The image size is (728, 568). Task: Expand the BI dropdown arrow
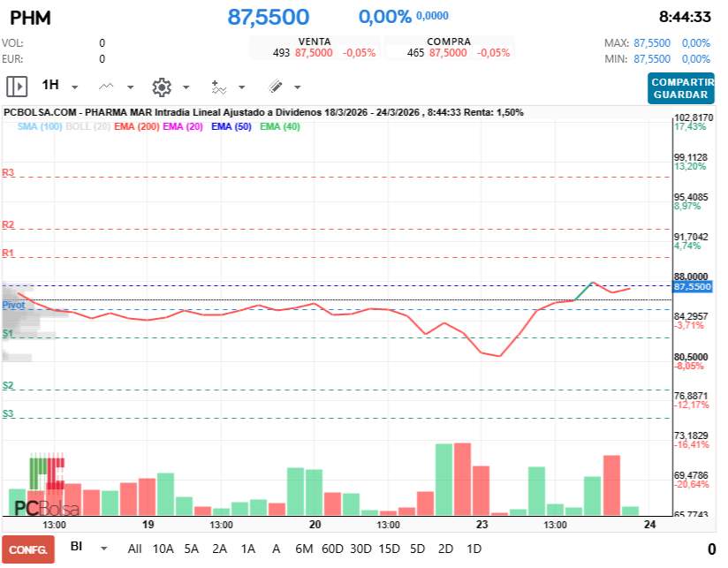(x=104, y=548)
